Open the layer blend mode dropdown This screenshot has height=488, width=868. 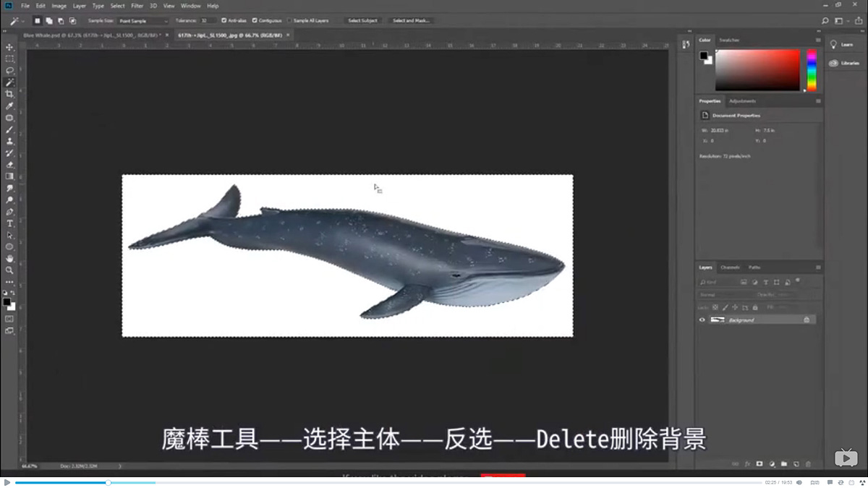(712, 294)
